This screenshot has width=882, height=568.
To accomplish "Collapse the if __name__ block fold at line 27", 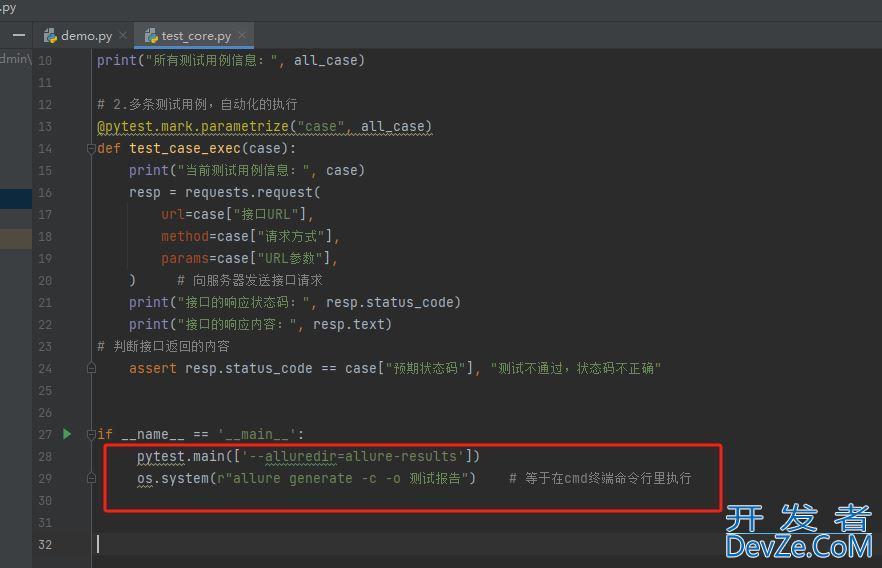I will point(91,434).
